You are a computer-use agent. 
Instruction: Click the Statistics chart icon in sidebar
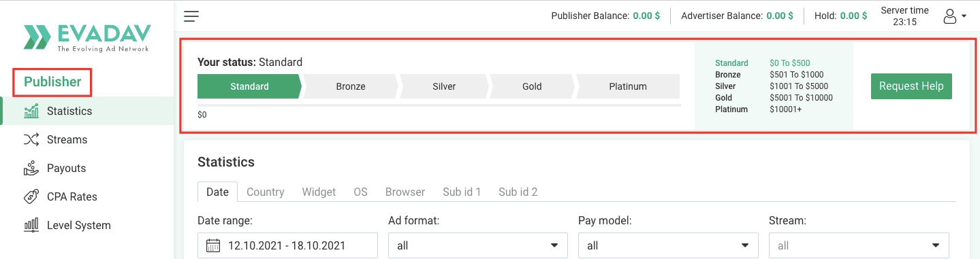(x=31, y=111)
